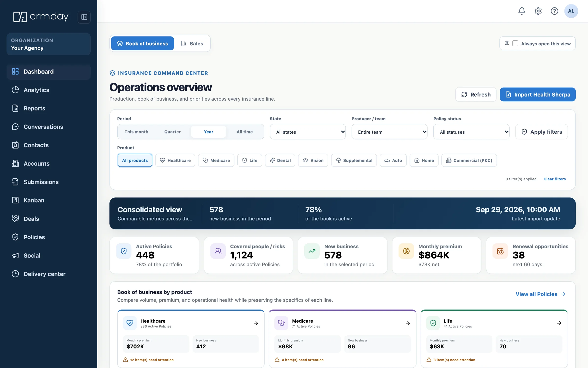Open Healthcare card arrow
The image size is (588, 368).
tap(256, 323)
